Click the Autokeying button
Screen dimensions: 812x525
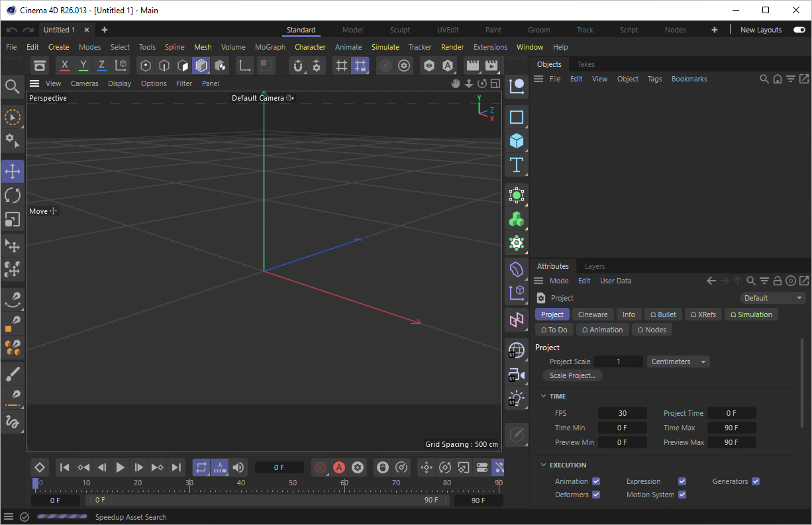click(339, 467)
